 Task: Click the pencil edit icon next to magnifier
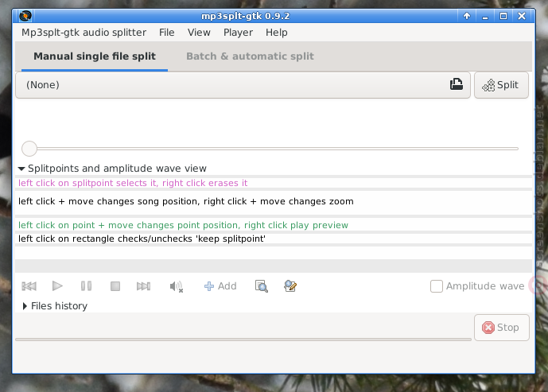point(290,286)
